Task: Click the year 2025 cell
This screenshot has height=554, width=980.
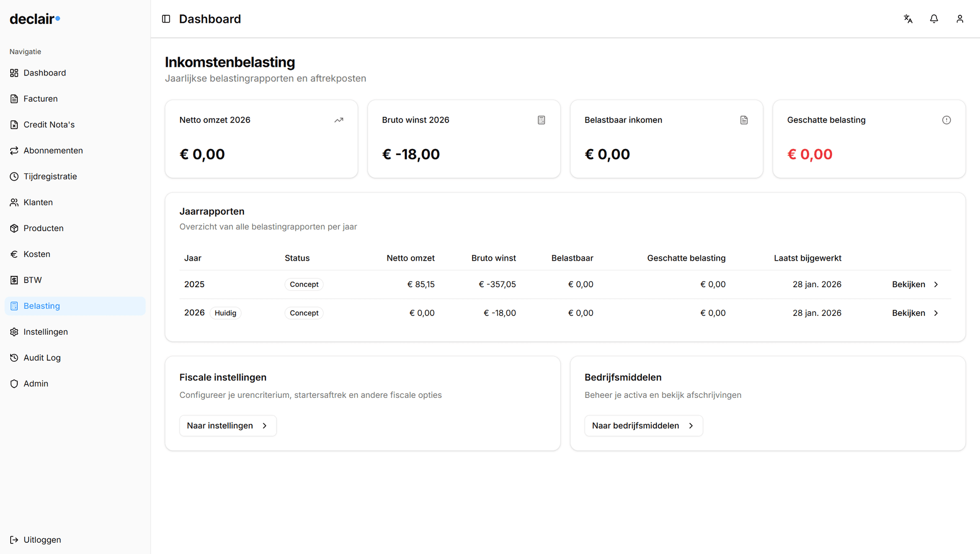Action: (194, 285)
